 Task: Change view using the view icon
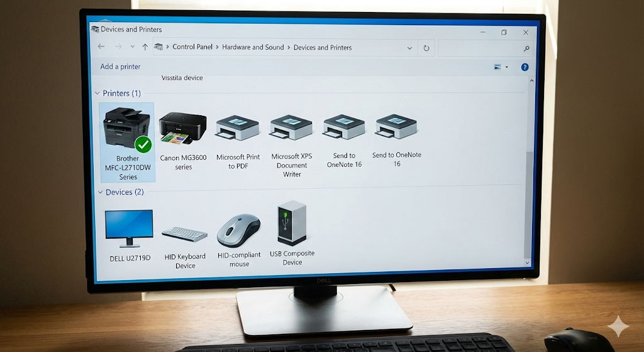pyautogui.click(x=497, y=67)
